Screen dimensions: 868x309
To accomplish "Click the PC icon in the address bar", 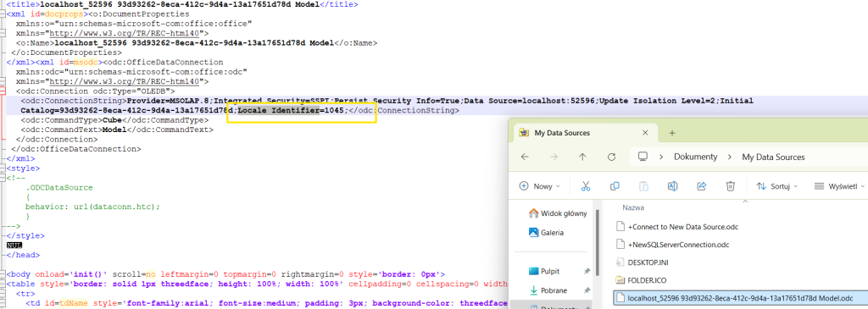I will coord(643,157).
